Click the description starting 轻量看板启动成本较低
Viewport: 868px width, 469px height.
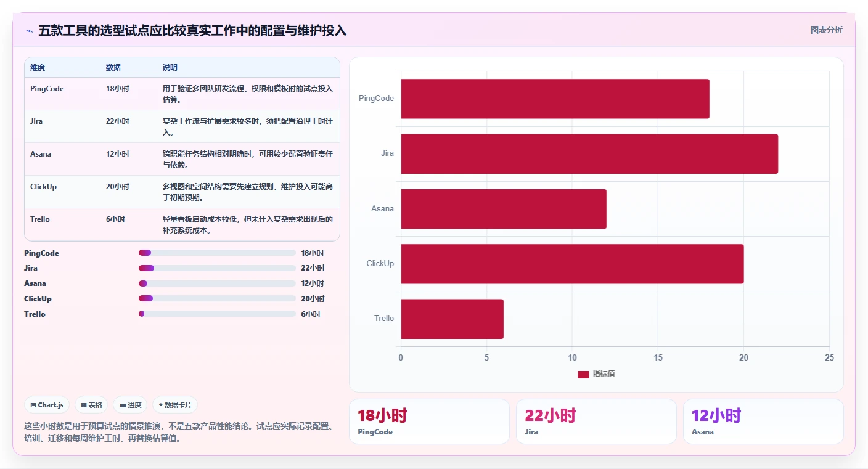248,224
